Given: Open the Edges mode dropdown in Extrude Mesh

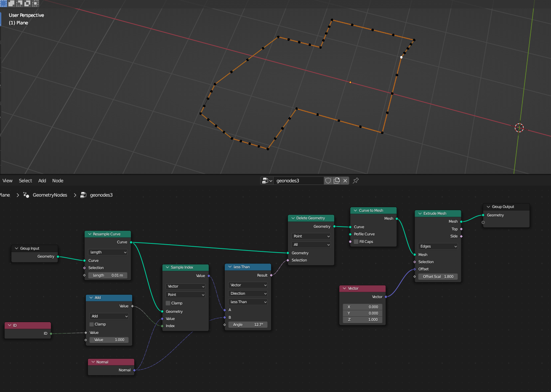Looking at the screenshot, I should [x=438, y=246].
